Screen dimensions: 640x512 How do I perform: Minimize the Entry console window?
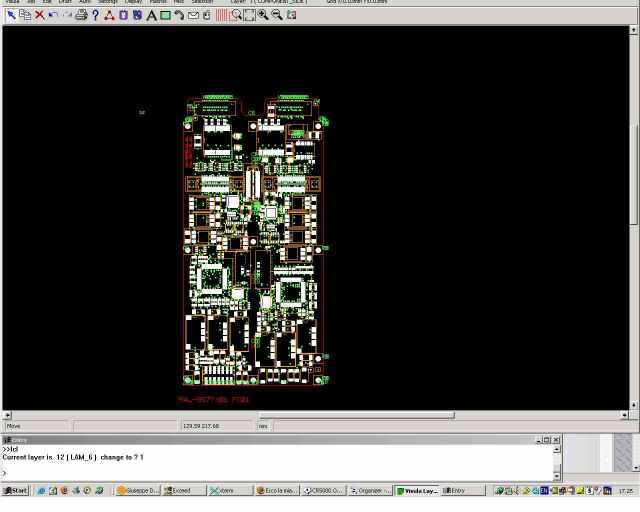pyautogui.click(x=539, y=440)
